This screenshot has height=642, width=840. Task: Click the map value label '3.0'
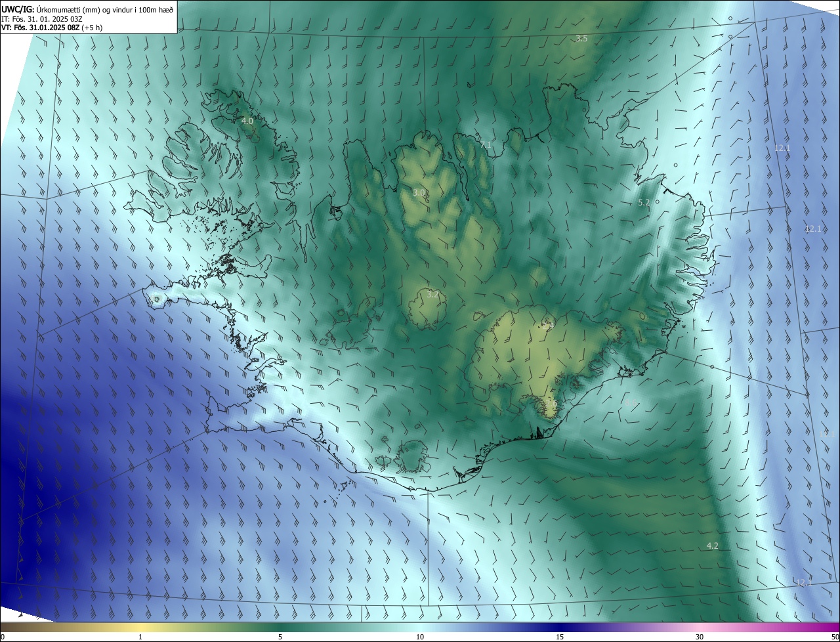[419, 193]
